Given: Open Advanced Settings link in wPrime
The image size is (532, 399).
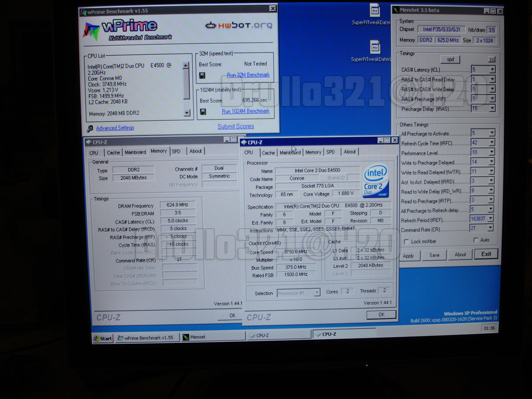Looking at the screenshot, I should [115, 128].
